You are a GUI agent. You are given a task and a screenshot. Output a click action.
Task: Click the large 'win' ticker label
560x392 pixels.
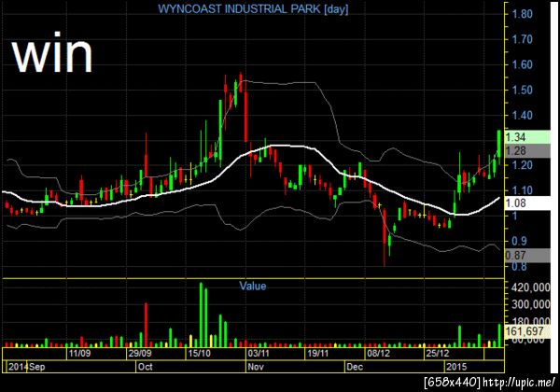[x=52, y=53]
